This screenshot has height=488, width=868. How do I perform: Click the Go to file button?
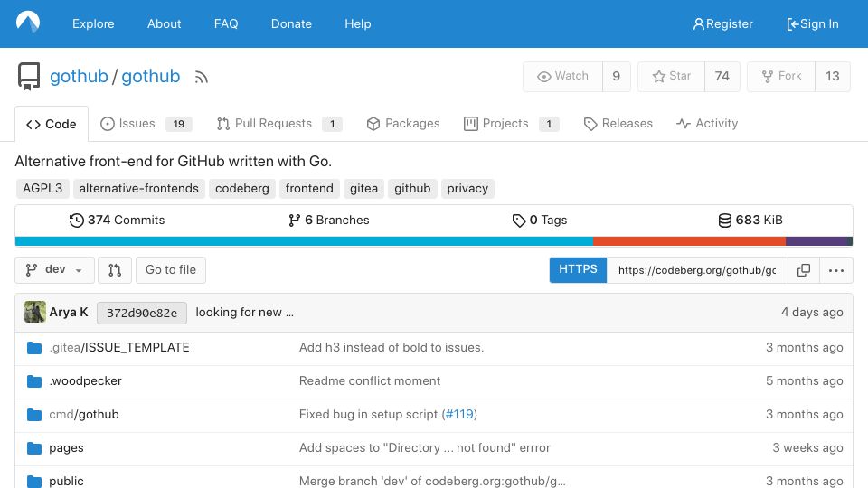pos(171,270)
